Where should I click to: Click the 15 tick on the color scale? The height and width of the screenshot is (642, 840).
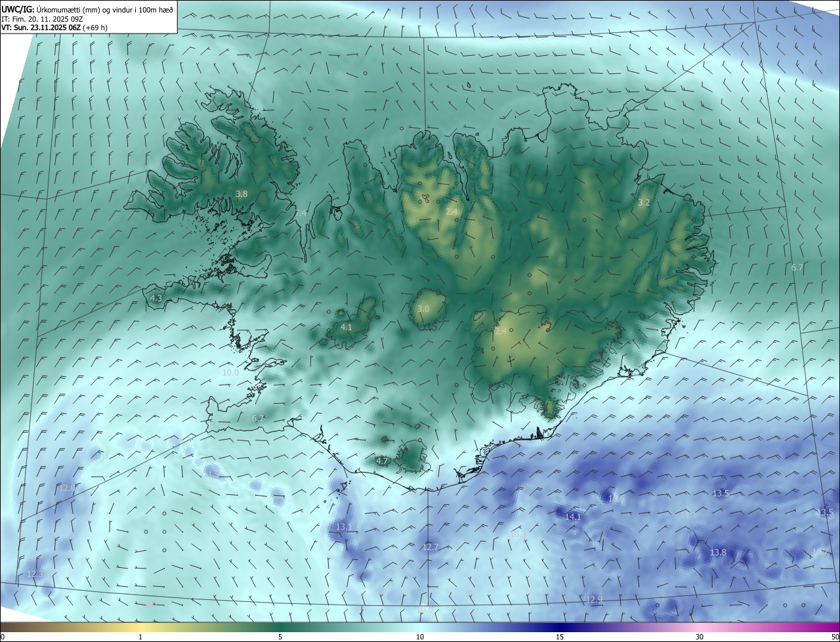(x=560, y=637)
